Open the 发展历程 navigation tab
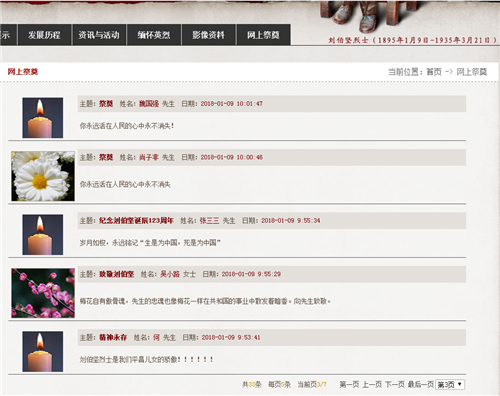Screen dimensions: 500x396 (44, 35)
